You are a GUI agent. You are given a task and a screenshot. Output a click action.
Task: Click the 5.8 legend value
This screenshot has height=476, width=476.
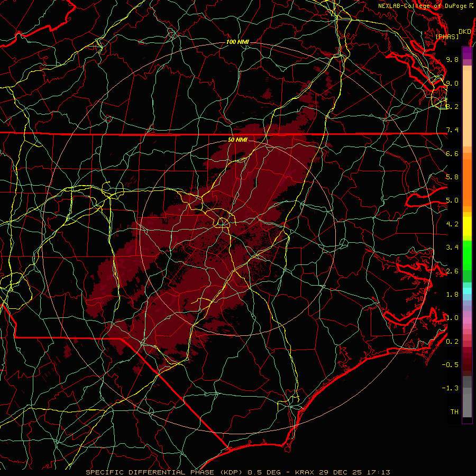[x=452, y=177]
